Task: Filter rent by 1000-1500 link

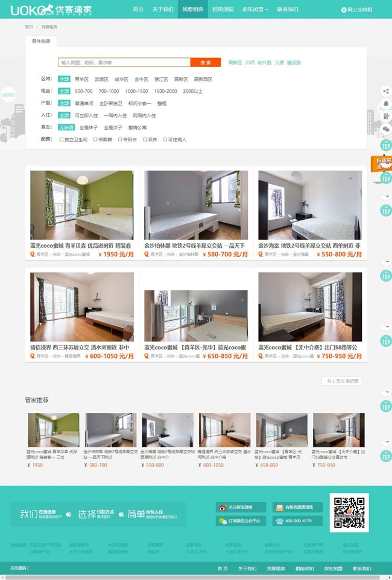Action: point(136,91)
